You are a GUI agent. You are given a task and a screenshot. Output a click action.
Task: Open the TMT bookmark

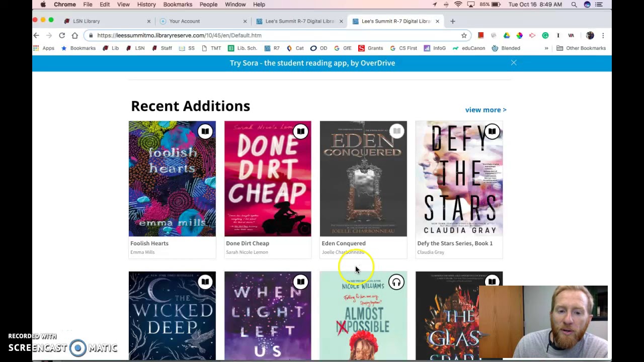(211, 48)
